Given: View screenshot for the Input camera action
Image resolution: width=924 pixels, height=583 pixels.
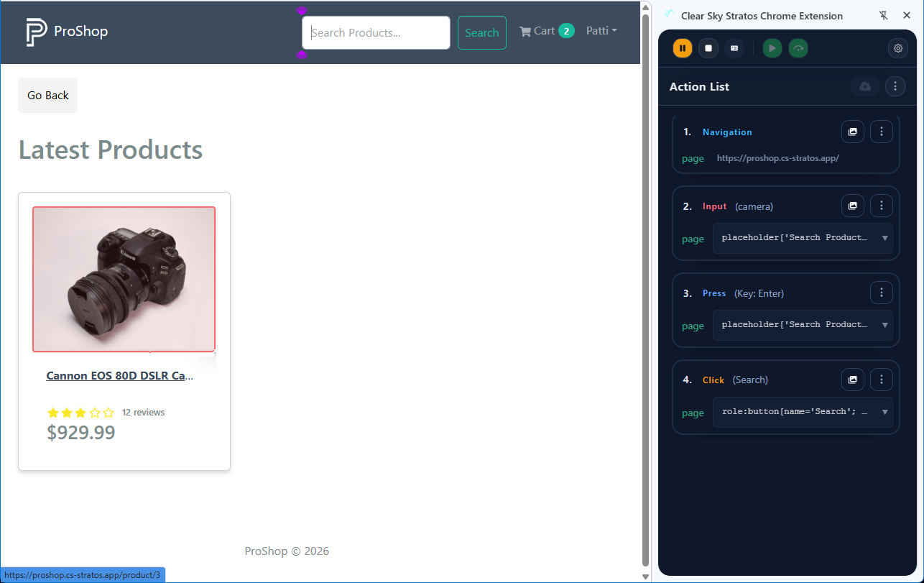Looking at the screenshot, I should pyautogui.click(x=852, y=206).
